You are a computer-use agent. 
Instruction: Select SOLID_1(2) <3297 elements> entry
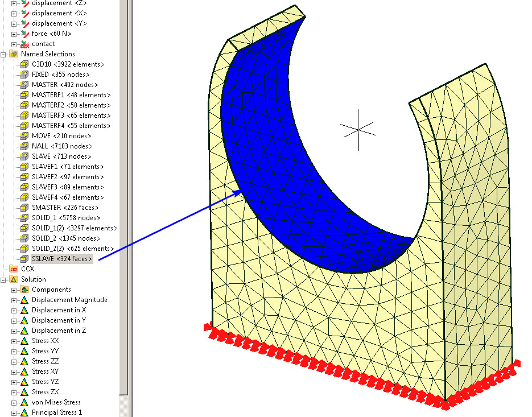[75, 228]
